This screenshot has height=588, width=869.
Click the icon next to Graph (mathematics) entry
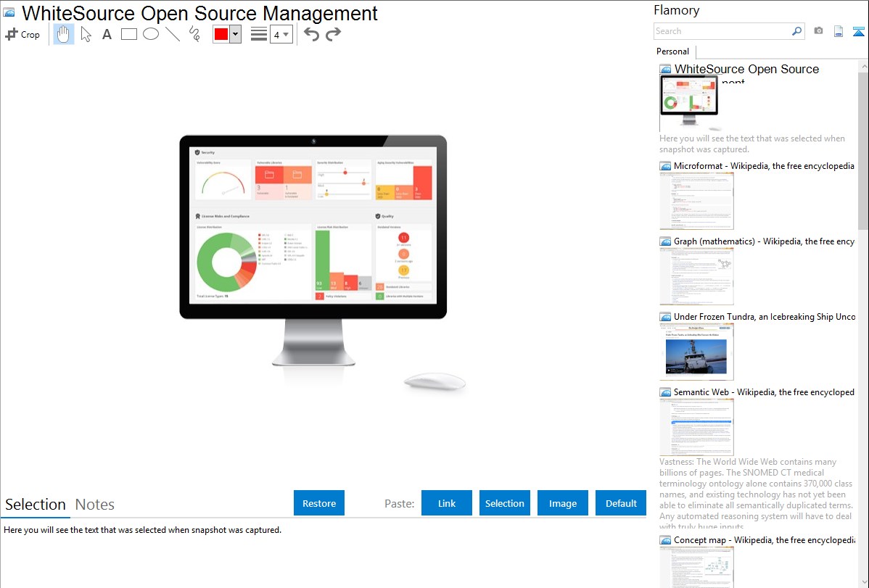(x=665, y=241)
